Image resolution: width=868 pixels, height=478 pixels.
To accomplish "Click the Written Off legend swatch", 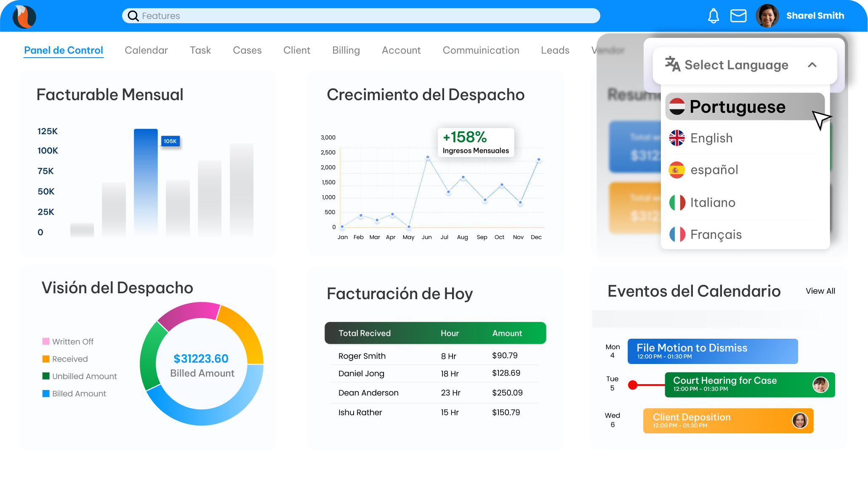I will click(46, 341).
